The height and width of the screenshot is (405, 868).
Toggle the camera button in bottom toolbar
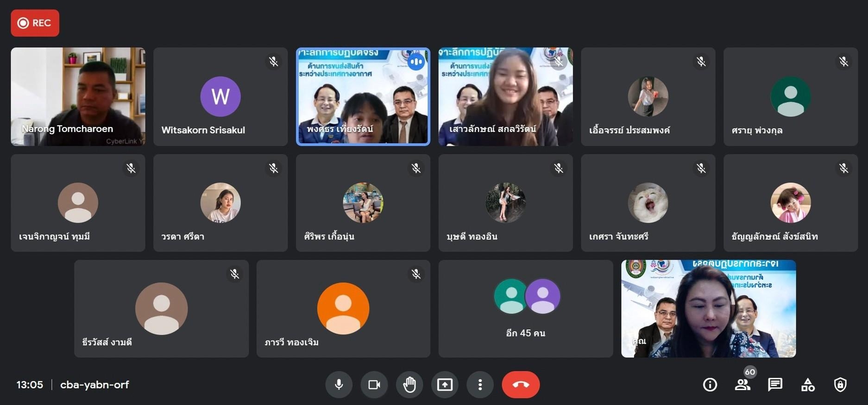click(374, 385)
